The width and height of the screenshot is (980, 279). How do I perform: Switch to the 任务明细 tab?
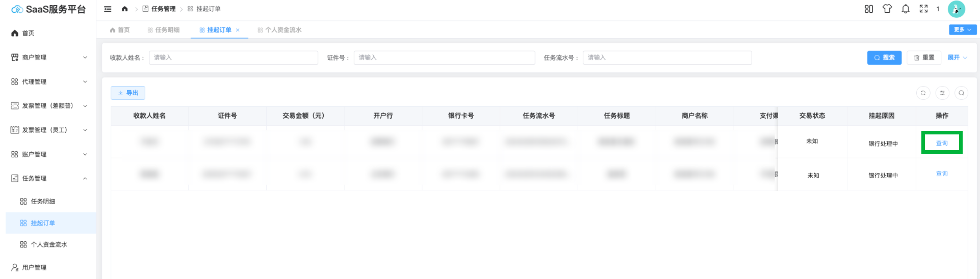(164, 30)
